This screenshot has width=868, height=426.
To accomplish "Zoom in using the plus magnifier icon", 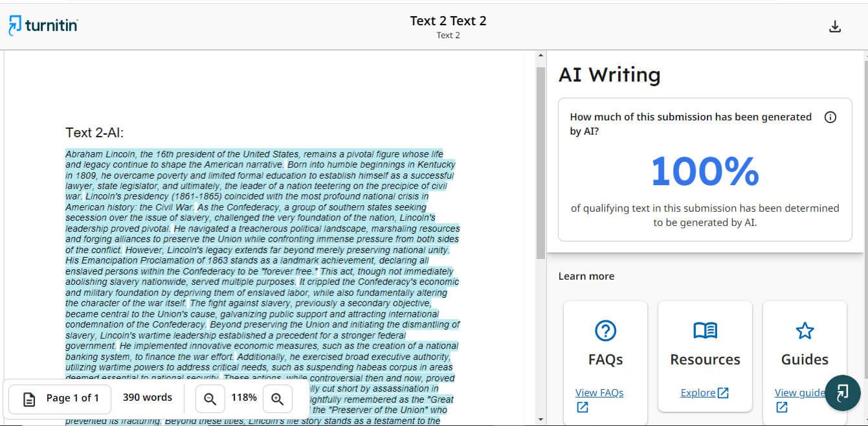I will 277,398.
